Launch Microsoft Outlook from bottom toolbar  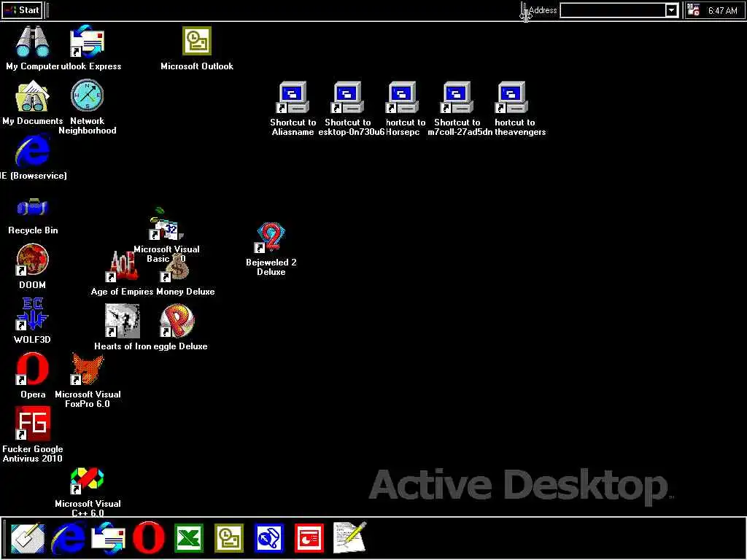pyautogui.click(x=229, y=538)
